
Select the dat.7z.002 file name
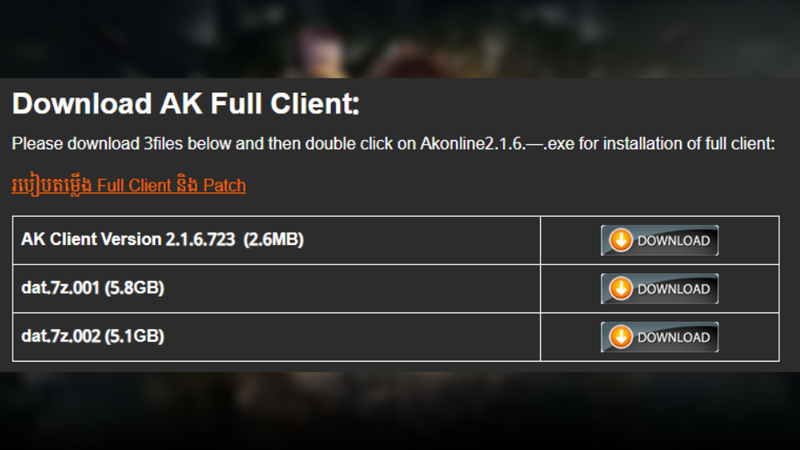tap(59, 337)
